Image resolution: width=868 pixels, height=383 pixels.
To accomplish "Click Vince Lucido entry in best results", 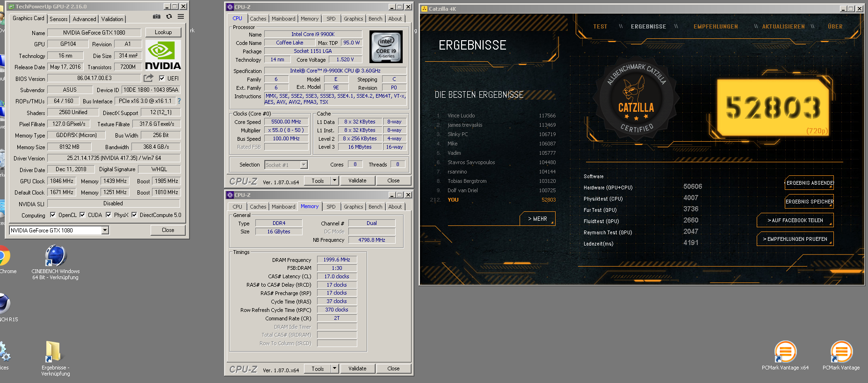I will click(x=496, y=116).
